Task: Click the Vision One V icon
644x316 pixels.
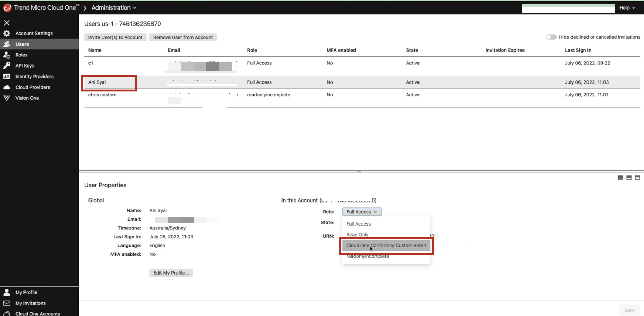Action: click(x=7, y=98)
